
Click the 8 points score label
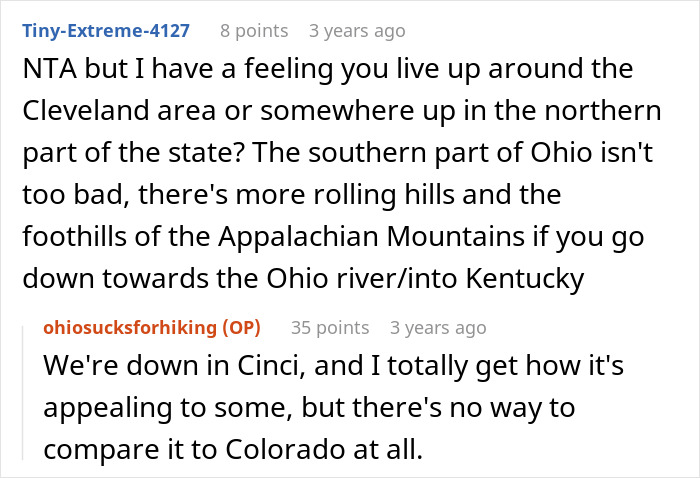(x=254, y=31)
